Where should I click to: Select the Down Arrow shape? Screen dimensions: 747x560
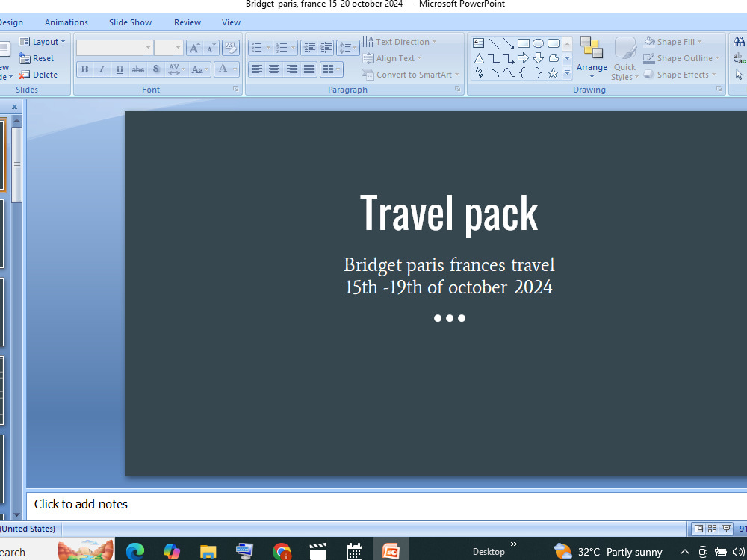click(538, 58)
